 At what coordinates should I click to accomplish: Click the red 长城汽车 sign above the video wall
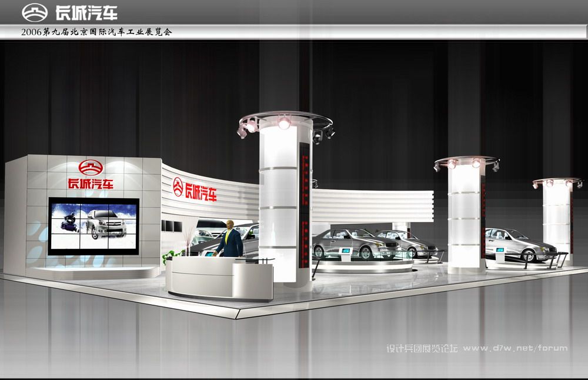91,184
